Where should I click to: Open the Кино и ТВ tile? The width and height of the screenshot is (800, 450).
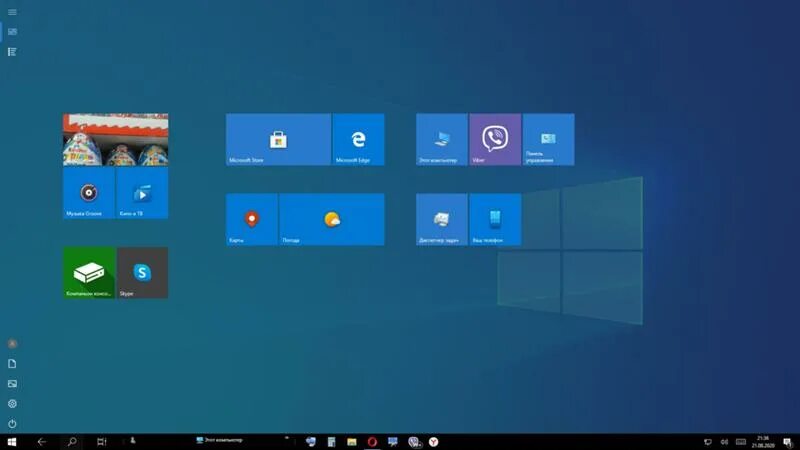142,193
